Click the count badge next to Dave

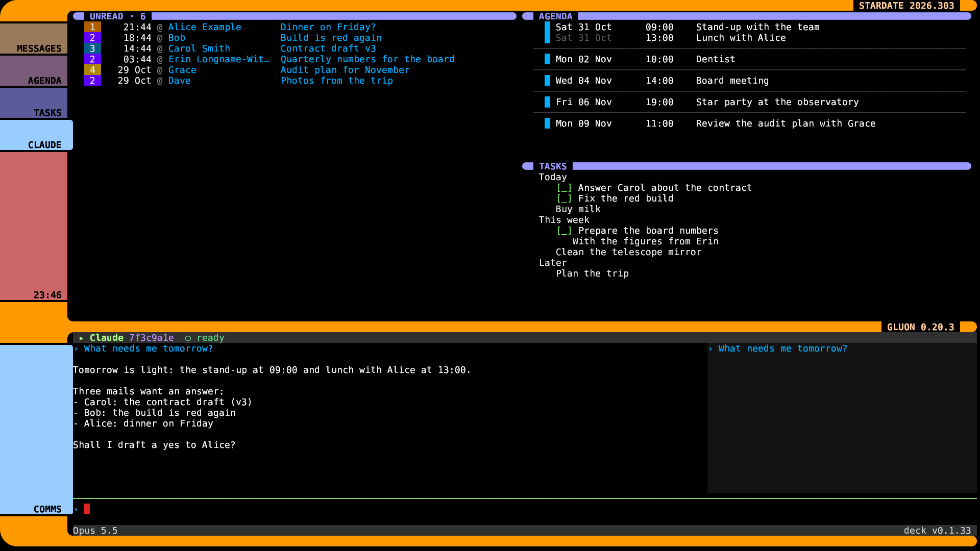coord(92,81)
